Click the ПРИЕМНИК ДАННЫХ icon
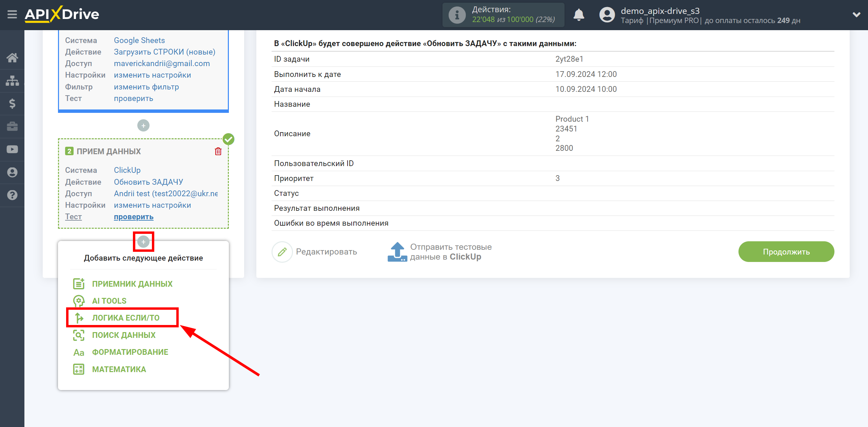This screenshot has width=868, height=427. 79,284
